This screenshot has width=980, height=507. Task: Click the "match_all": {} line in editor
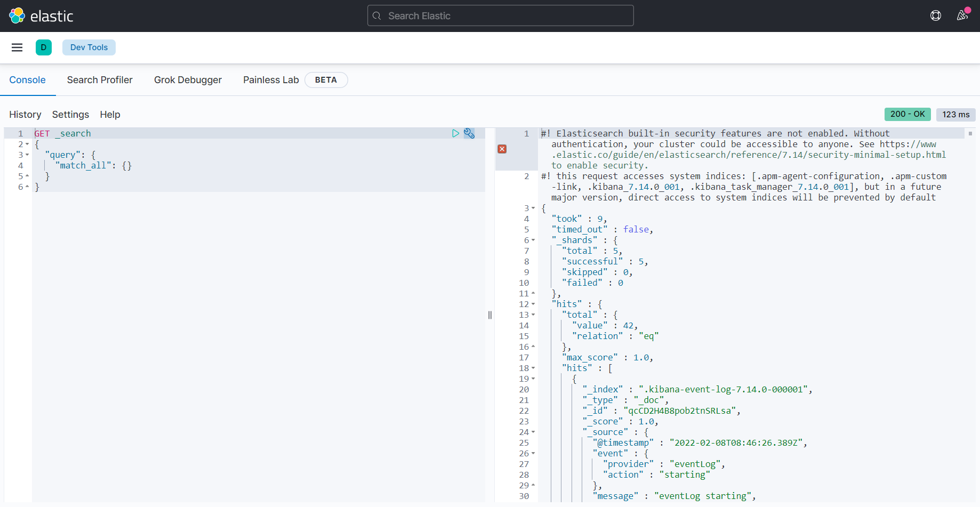(x=93, y=165)
